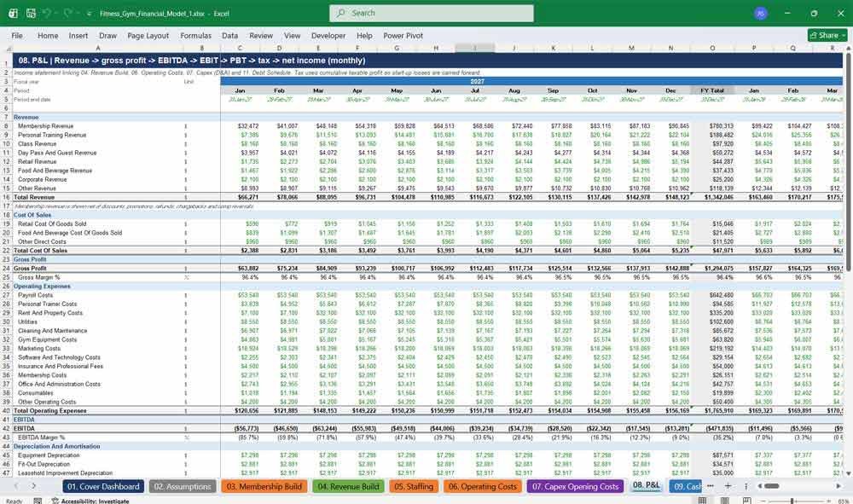853x504 pixels.
Task: Click the vertical scrollbar down arrow
Action: point(848,473)
